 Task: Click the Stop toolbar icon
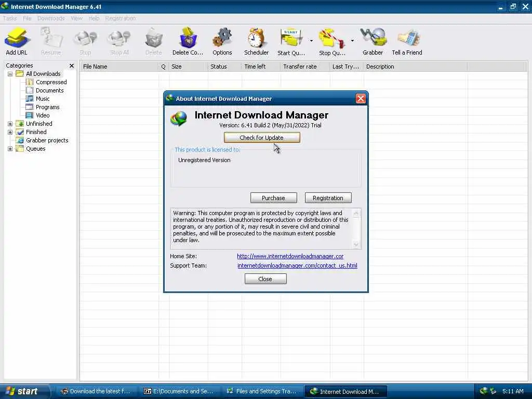coord(85,38)
